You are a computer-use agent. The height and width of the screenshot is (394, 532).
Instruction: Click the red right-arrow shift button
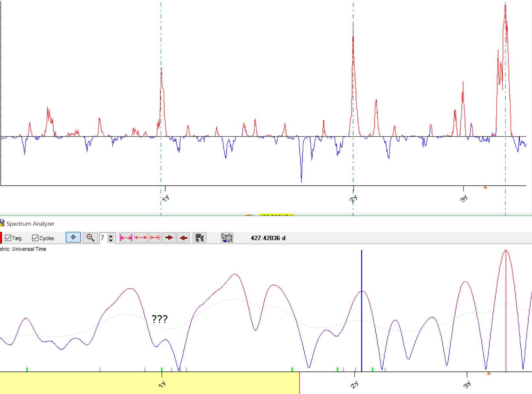coord(169,238)
